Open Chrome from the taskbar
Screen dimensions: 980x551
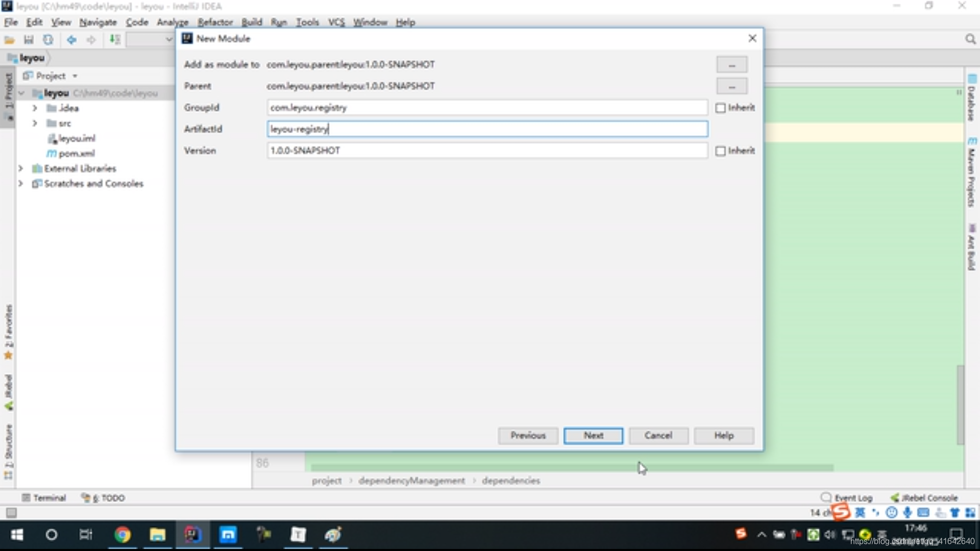click(x=122, y=535)
